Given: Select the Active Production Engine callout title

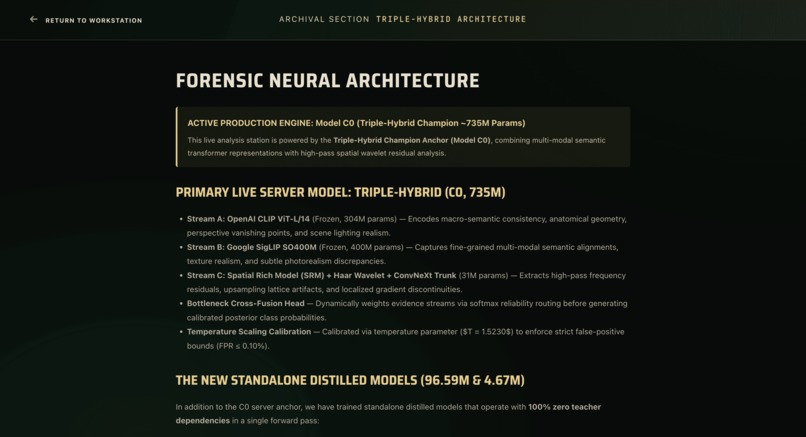Looking at the screenshot, I should point(356,123).
